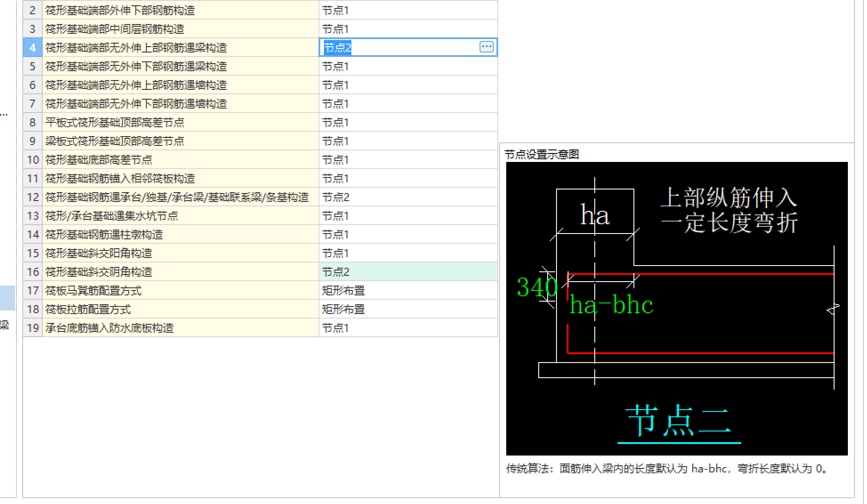The width and height of the screenshot is (867, 504).
Task: Select row 12 筏形基础钢筋遇承台/独基 构造
Action: tap(181, 197)
